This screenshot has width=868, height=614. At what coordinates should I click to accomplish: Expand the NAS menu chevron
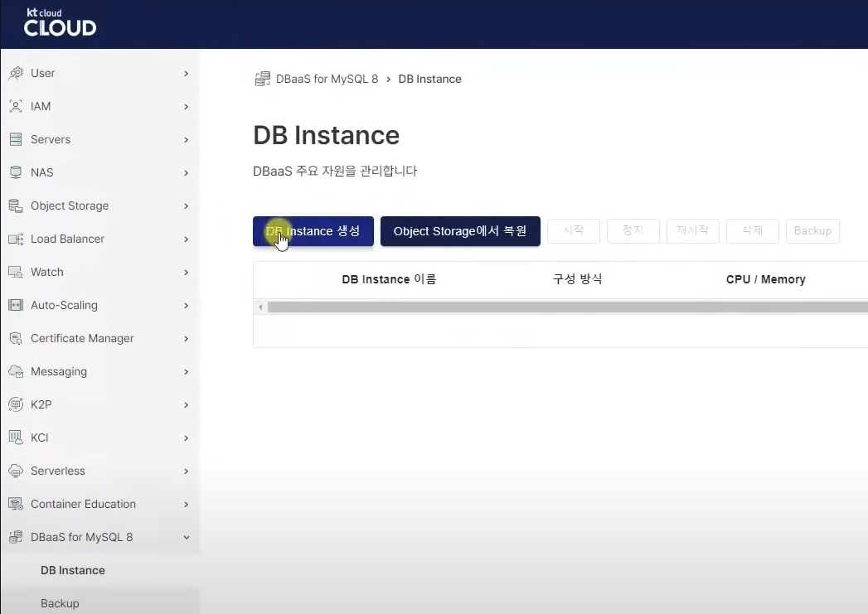pos(186,173)
